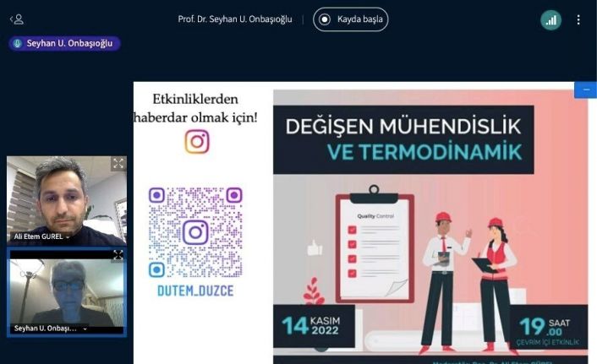The width and height of the screenshot is (597, 364).
Task: Expand Seyhan U. Onbaşıoğlu video to fullscreen
Action: (x=118, y=255)
